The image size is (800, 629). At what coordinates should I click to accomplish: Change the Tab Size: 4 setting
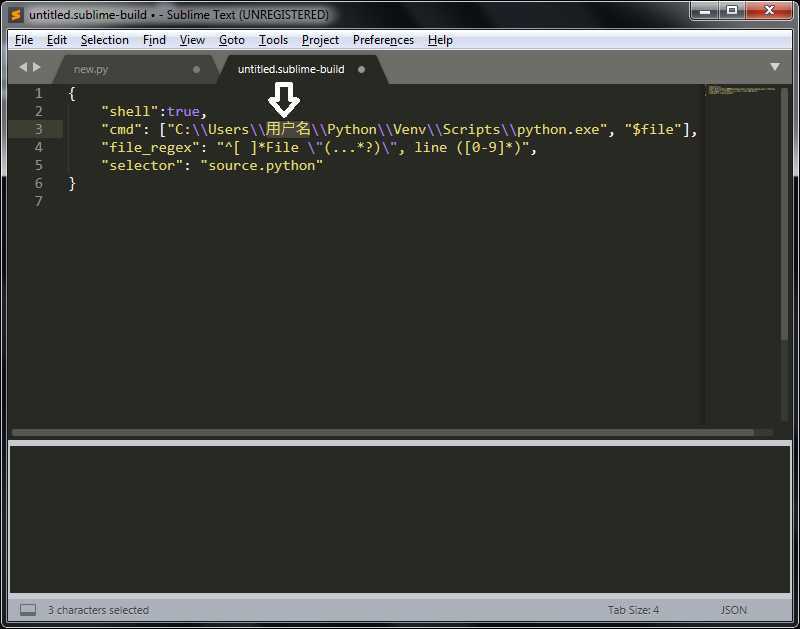[633, 610]
